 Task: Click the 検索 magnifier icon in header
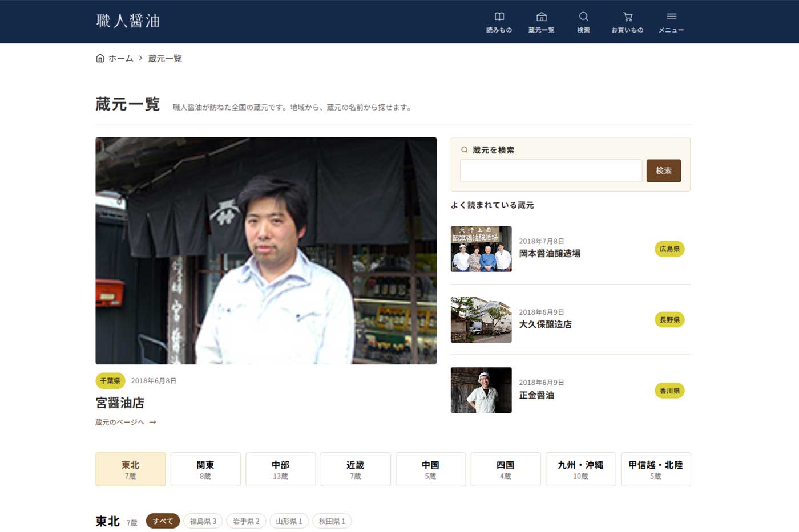(583, 17)
